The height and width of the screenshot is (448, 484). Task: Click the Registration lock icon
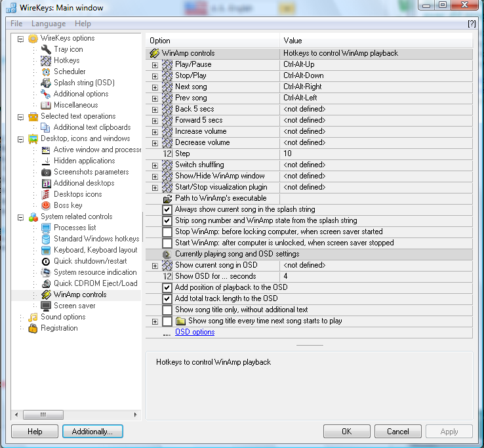[x=33, y=328]
